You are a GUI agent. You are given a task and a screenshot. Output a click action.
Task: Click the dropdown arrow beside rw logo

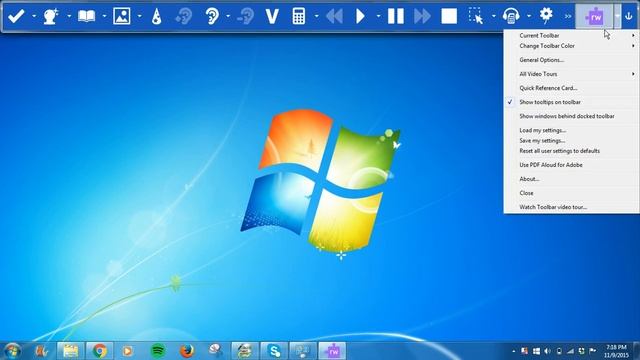(x=617, y=16)
